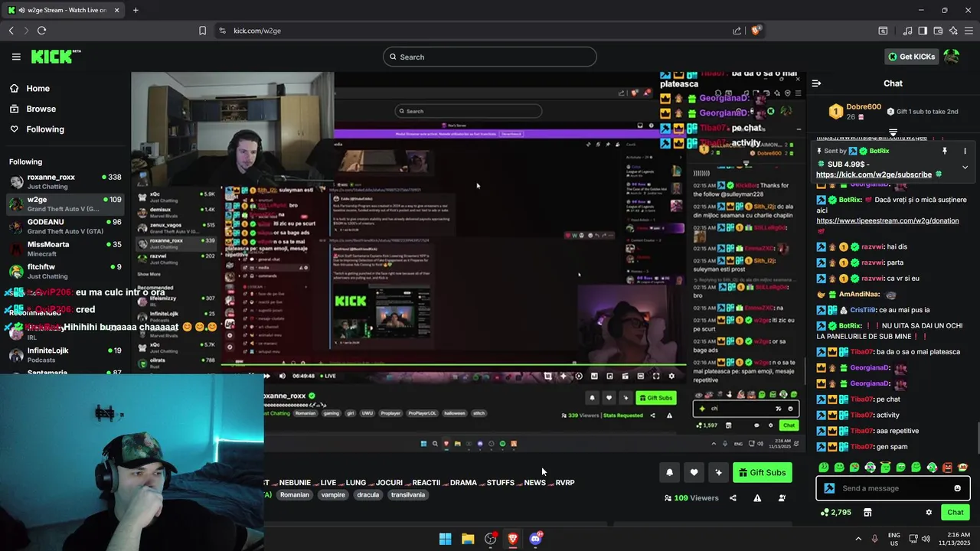Viewport: 980px width, 551px height.
Task: Select the w2ge Stream browser tab
Action: tap(64, 10)
